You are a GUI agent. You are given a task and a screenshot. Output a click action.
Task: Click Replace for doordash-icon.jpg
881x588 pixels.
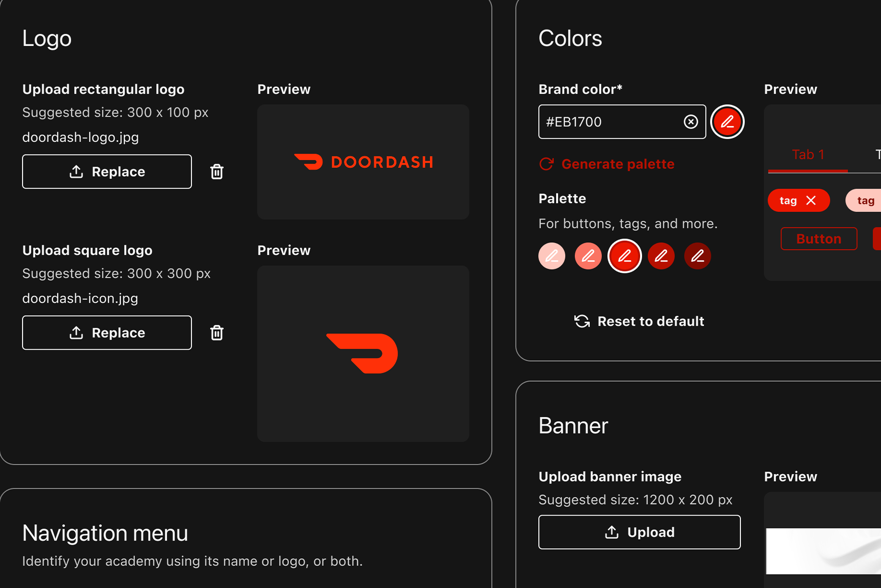point(107,333)
